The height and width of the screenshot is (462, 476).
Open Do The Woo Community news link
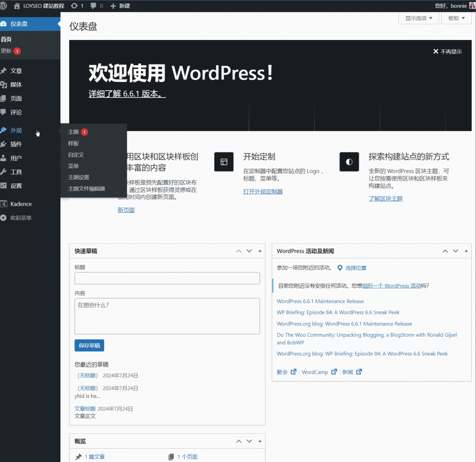click(x=367, y=339)
